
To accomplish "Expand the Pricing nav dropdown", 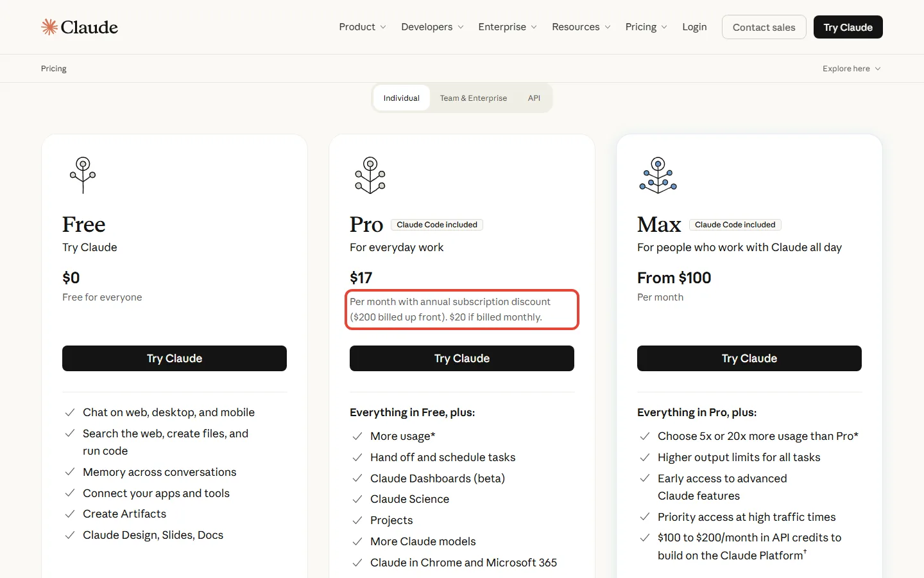I will pyautogui.click(x=646, y=27).
